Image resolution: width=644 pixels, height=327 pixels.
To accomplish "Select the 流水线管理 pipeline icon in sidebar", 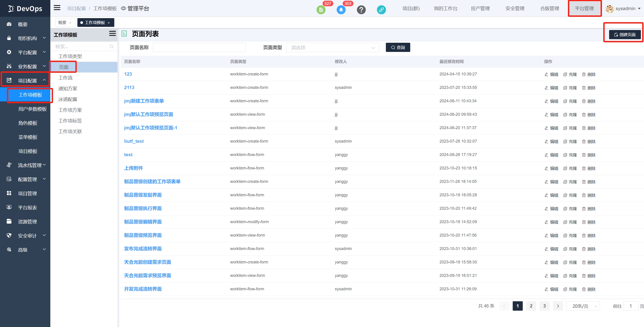I will (x=9, y=165).
